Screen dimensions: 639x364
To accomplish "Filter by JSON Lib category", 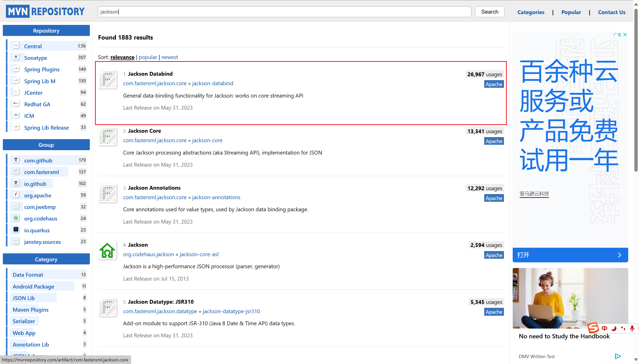I will [24, 298].
